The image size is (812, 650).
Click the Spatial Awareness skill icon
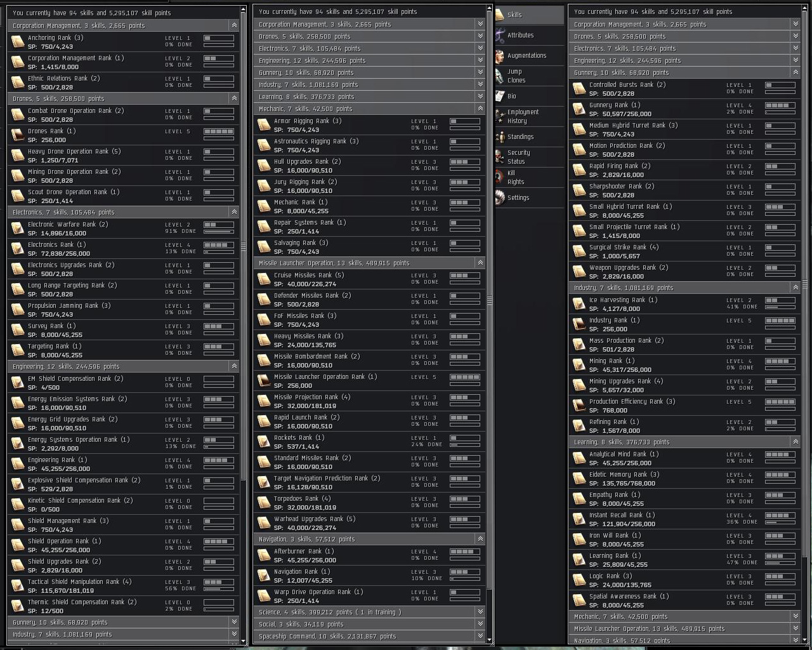(x=579, y=600)
